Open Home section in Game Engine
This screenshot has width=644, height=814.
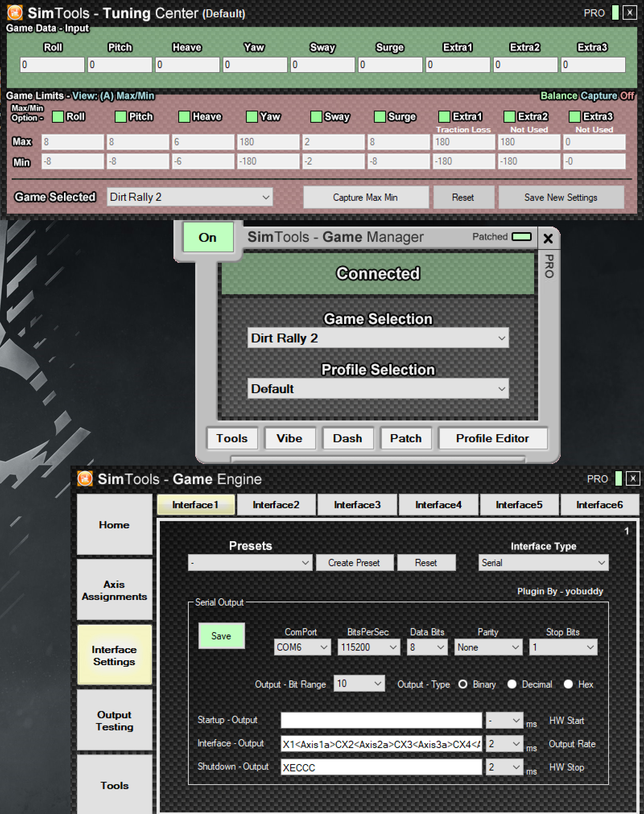(x=114, y=525)
